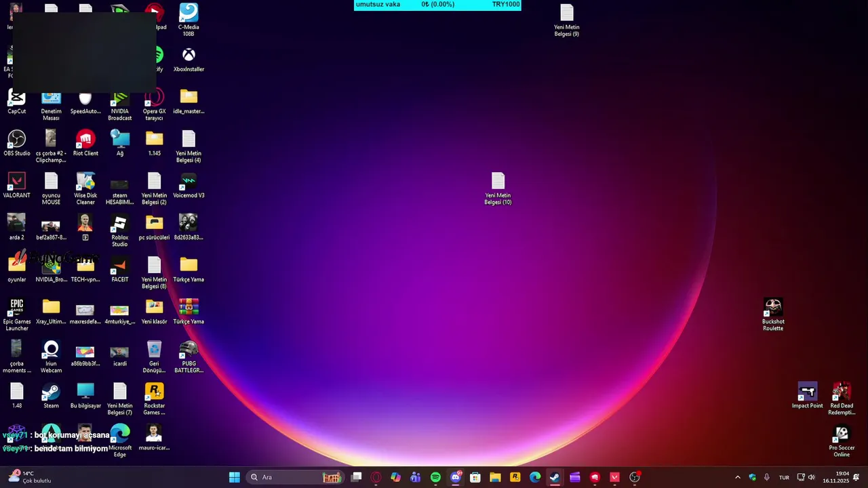Select the Voicemod V3 desktop icon
This screenshot has height=488, width=868.
tap(189, 185)
